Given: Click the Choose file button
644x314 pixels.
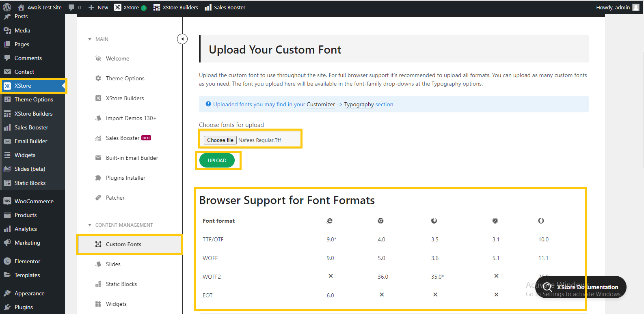Looking at the screenshot, I should 220,140.
